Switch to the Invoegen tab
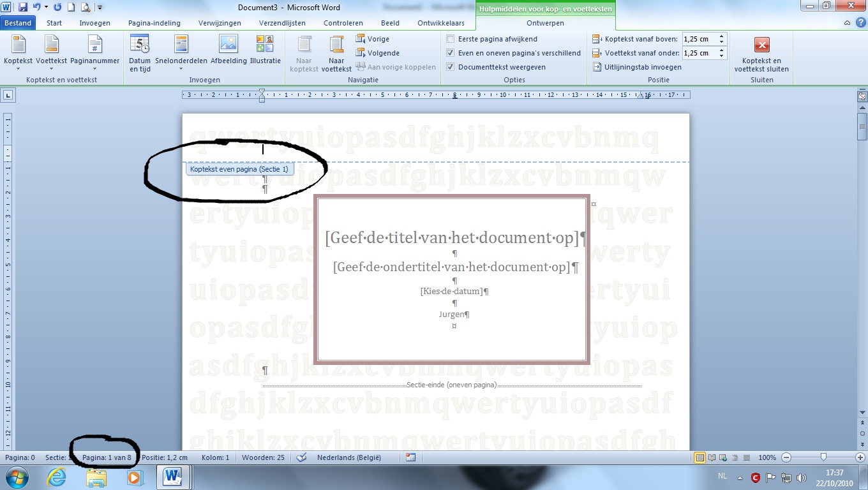 click(94, 23)
